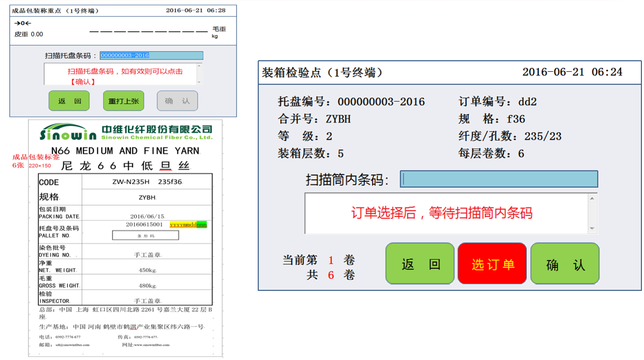644x360 pixels.
Task: Click 等级：2 text
Action: coord(305,136)
